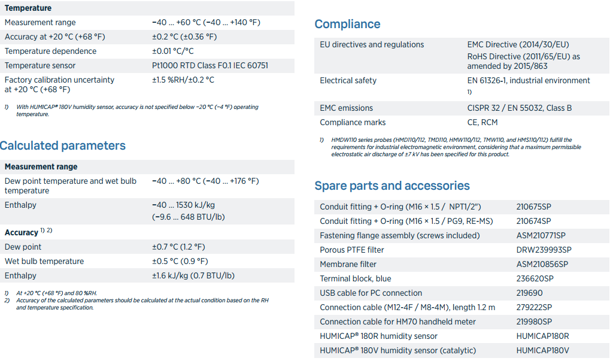Select part number ASM210771SP
Screen dimensions: 613x364
click(541, 235)
